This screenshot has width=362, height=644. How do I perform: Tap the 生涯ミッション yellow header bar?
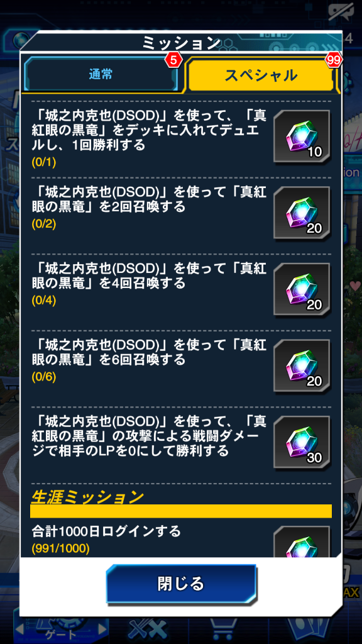coord(181,511)
